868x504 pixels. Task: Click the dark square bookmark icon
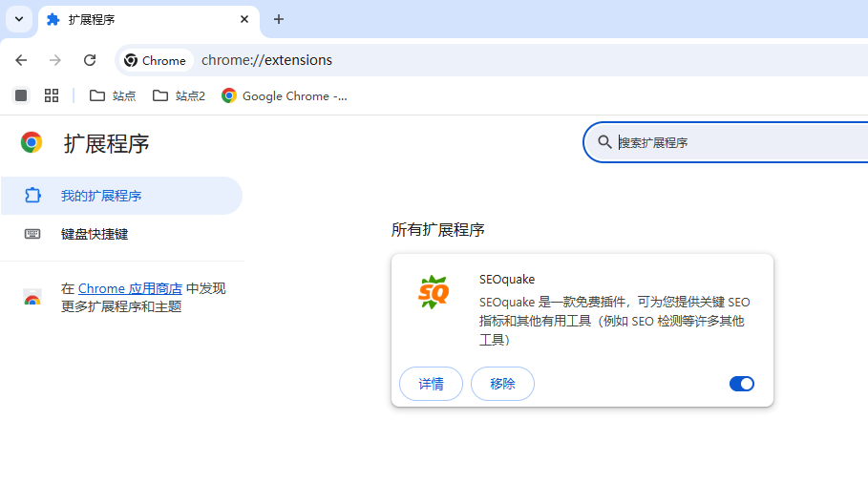click(x=21, y=95)
